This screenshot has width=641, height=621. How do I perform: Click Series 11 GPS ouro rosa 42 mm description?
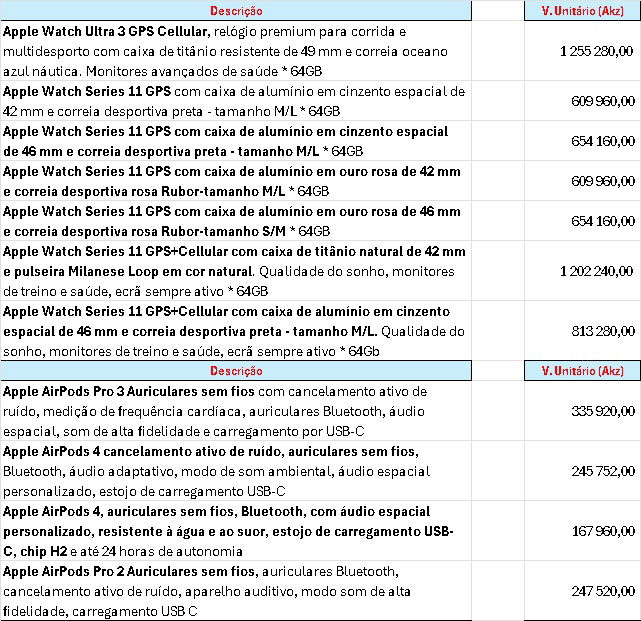(x=236, y=181)
